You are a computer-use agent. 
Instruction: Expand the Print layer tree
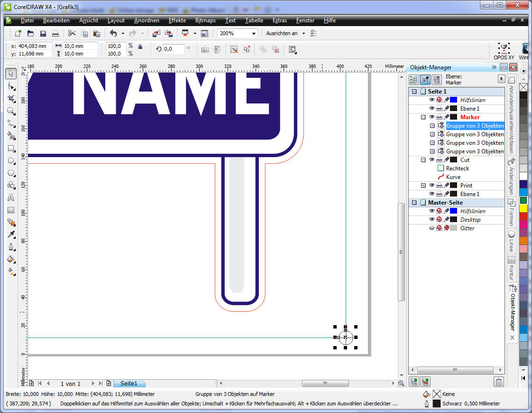[x=423, y=186]
